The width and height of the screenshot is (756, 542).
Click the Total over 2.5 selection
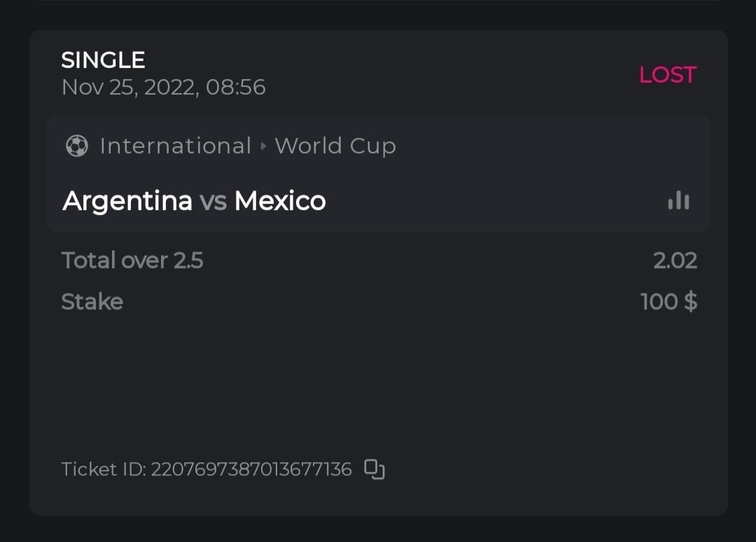132,260
